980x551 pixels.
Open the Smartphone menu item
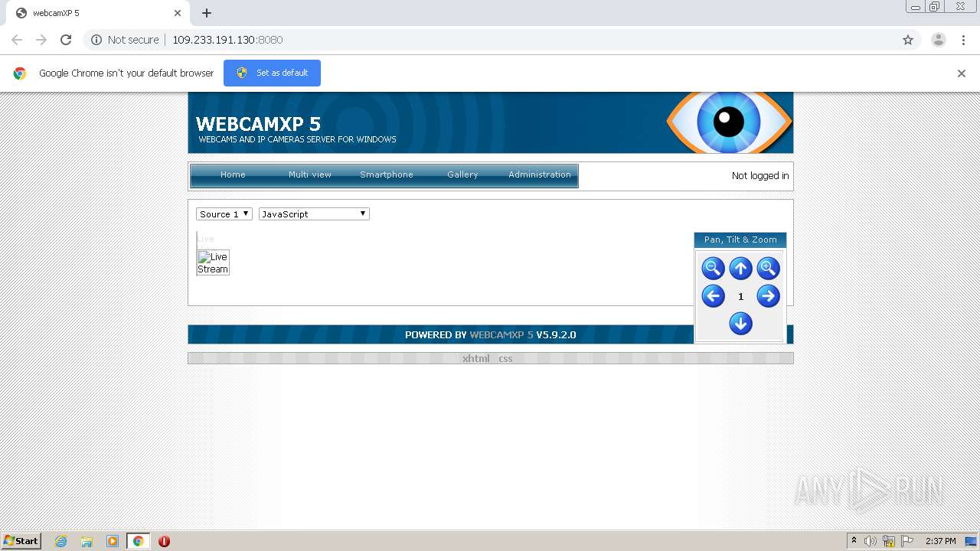(387, 174)
